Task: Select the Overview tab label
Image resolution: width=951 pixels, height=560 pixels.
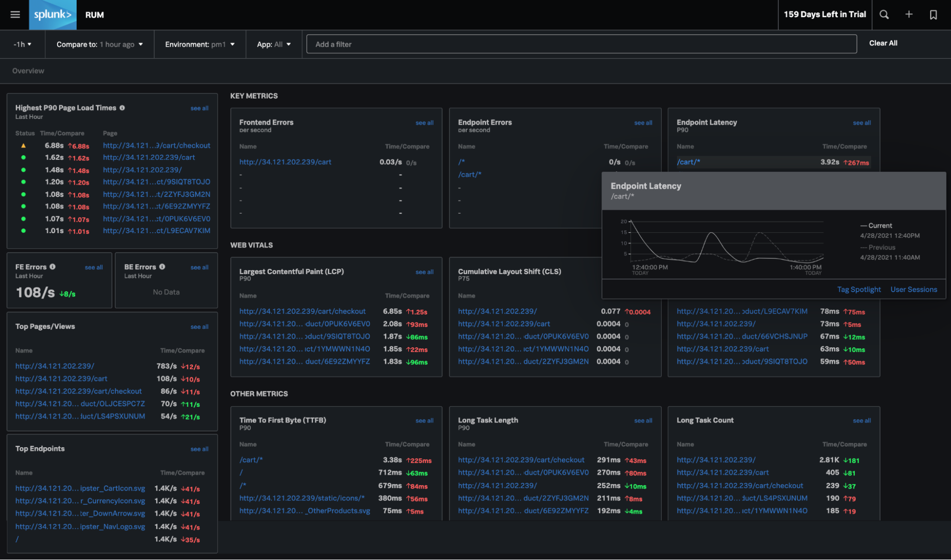Action: (x=28, y=70)
